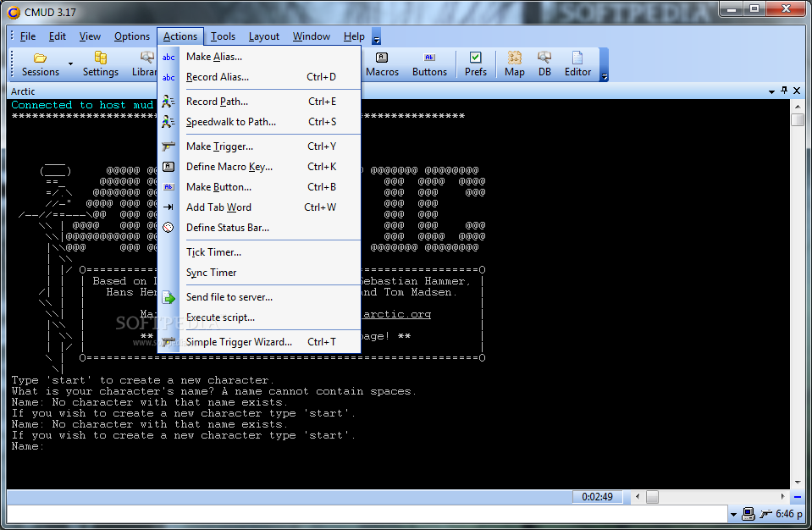812x530 pixels.
Task: Open the Editor toolbar button
Action: coord(577,64)
